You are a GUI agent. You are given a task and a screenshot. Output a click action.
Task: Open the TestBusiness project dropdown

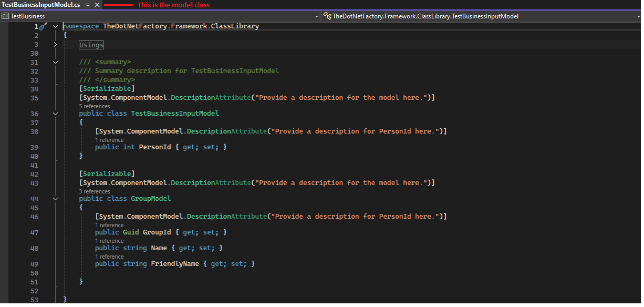click(x=160, y=16)
